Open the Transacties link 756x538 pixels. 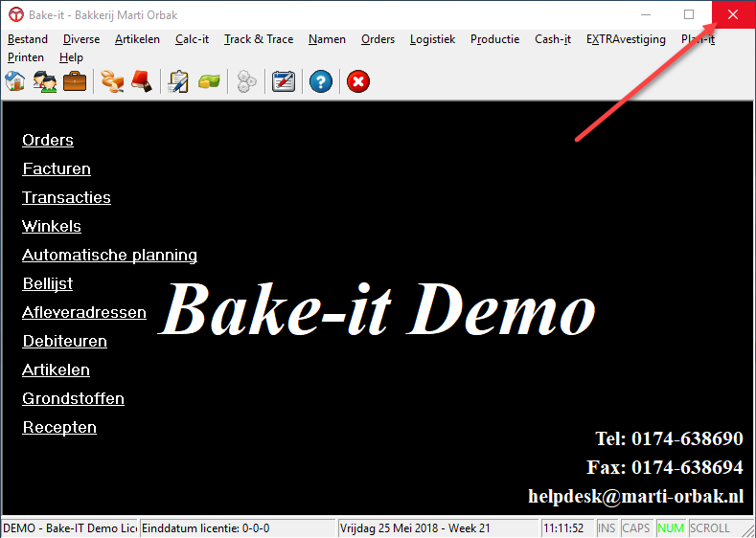click(66, 197)
